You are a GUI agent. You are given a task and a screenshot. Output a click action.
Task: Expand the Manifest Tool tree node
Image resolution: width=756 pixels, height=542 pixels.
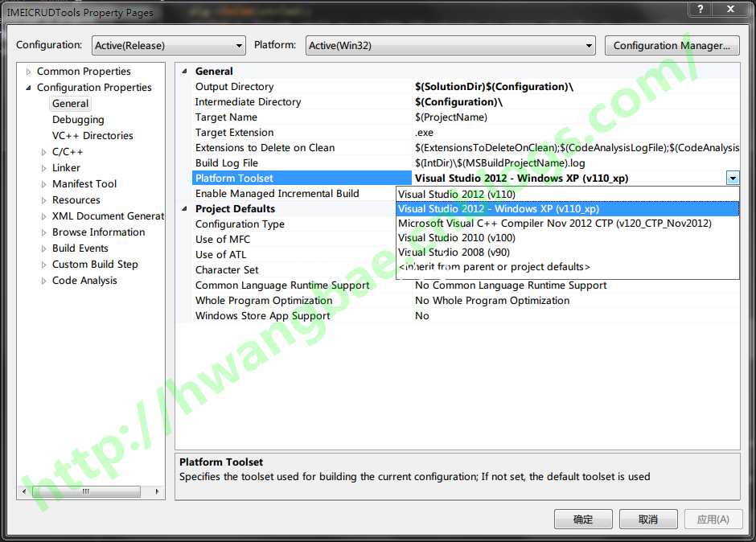44,183
